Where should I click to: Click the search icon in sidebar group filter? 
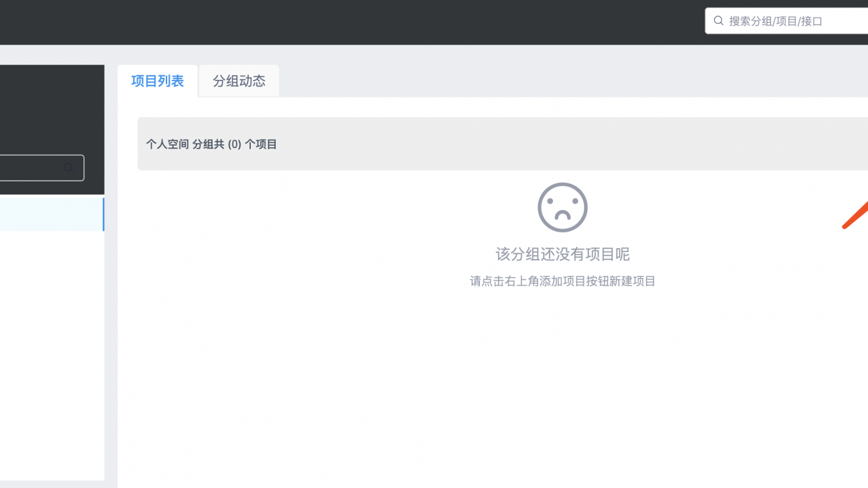[x=69, y=168]
